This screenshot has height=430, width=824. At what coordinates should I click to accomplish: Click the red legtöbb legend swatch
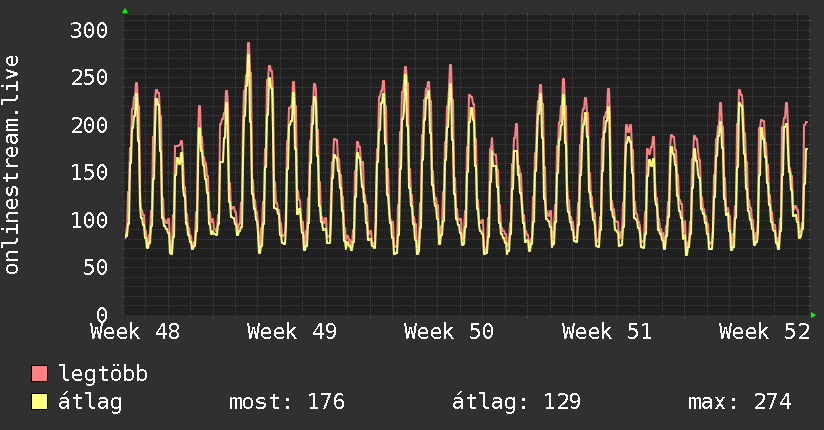(39, 373)
